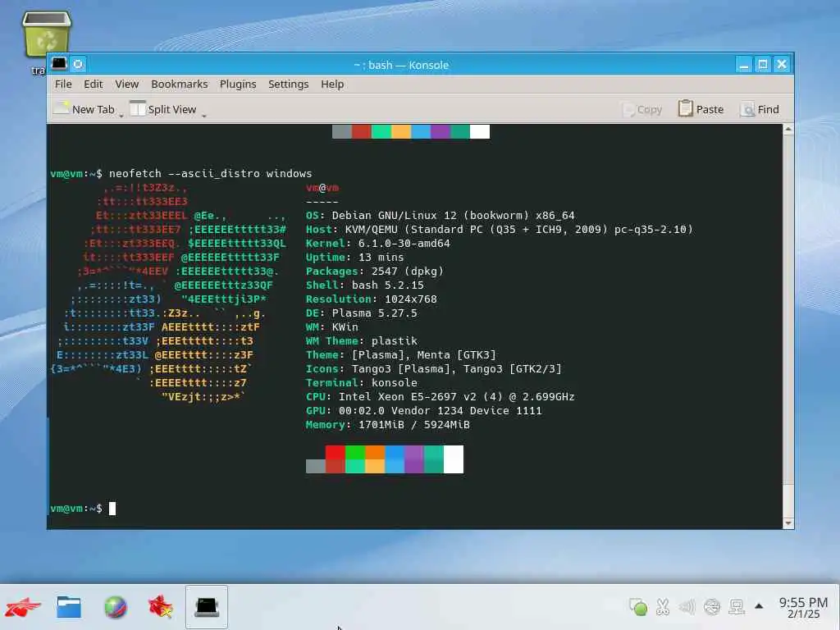840x630 pixels.
Task: Click the 'CPU: Intel Xeon E5-2697 v2' line
Action: click(x=440, y=396)
